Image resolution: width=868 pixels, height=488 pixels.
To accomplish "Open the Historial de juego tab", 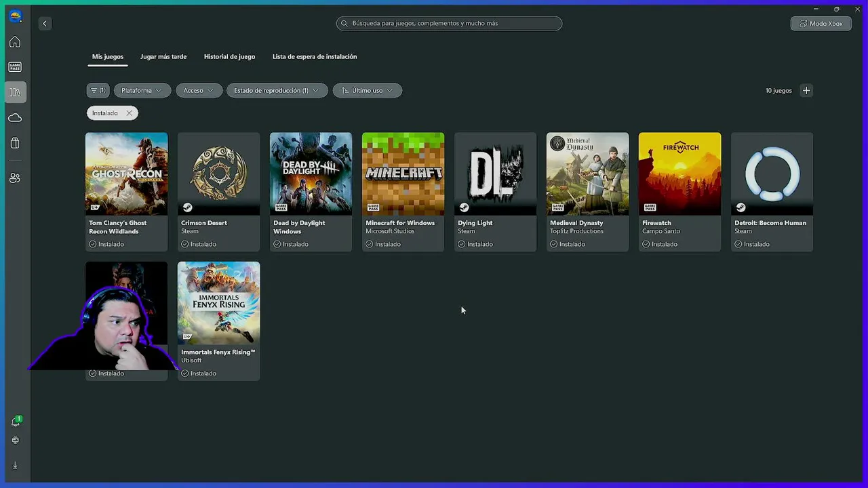I will pos(230,57).
